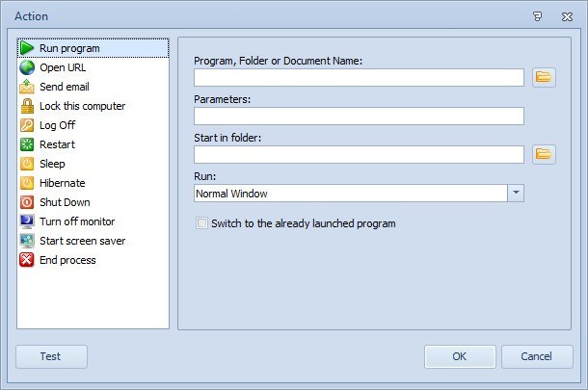Select the Shut Down power icon
588x390 pixels.
27,202
